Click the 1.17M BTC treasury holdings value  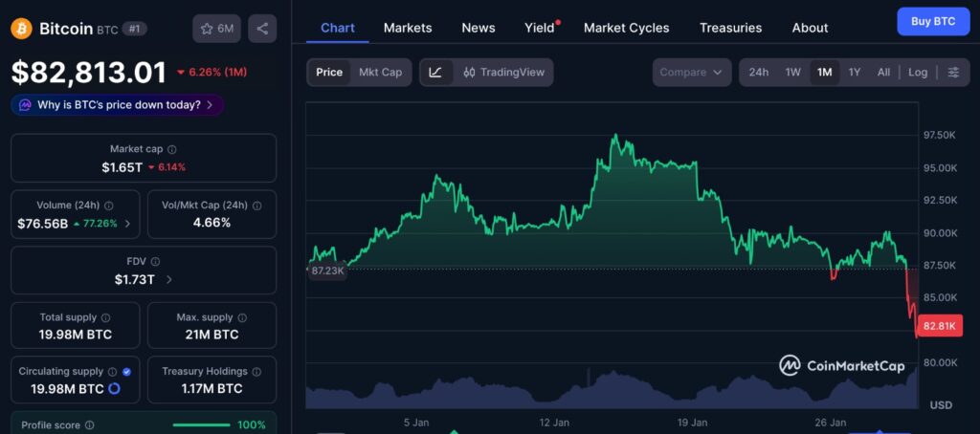tap(212, 389)
